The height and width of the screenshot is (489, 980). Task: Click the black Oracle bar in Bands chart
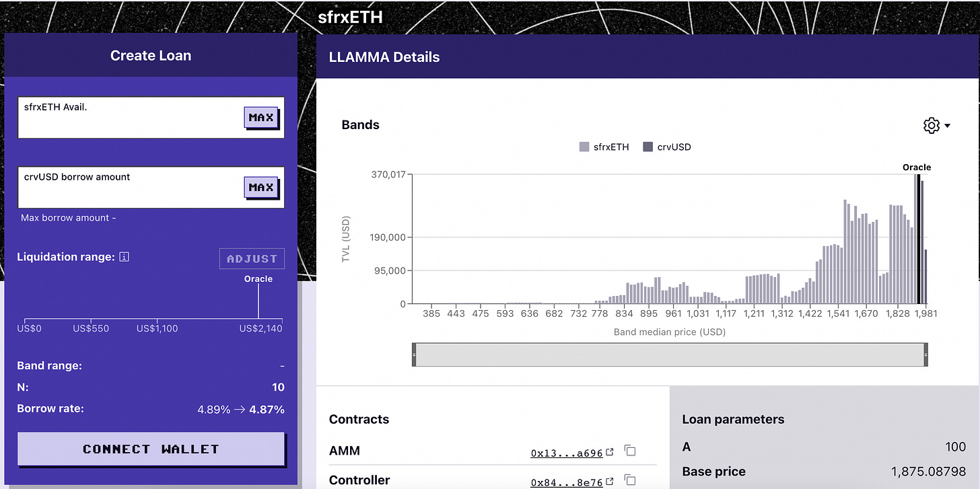point(918,239)
